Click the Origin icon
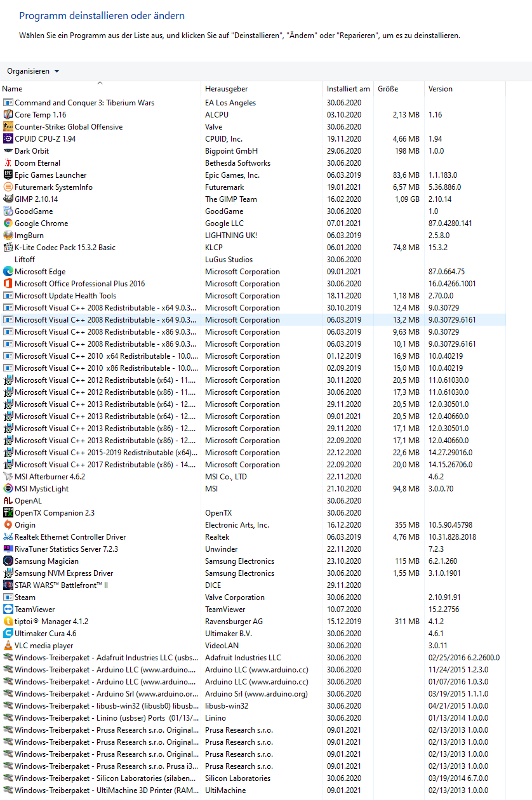The width and height of the screenshot is (532, 800). tap(8, 525)
